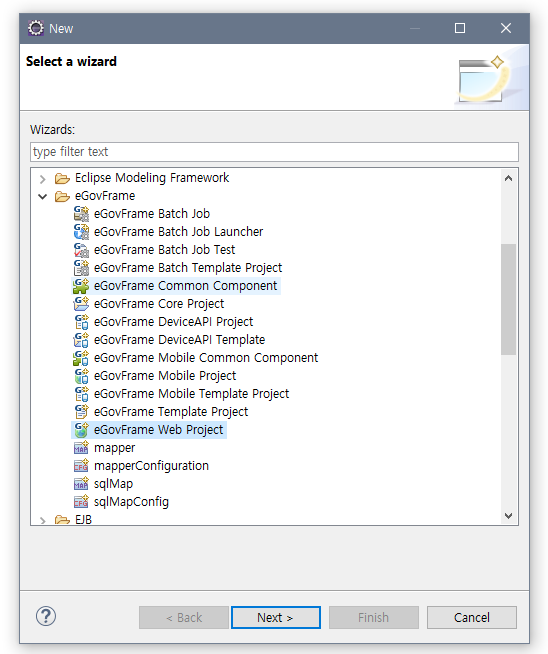Click the scroll down arrow of wizard list
The height and width of the screenshot is (654, 548).
pyautogui.click(x=508, y=516)
